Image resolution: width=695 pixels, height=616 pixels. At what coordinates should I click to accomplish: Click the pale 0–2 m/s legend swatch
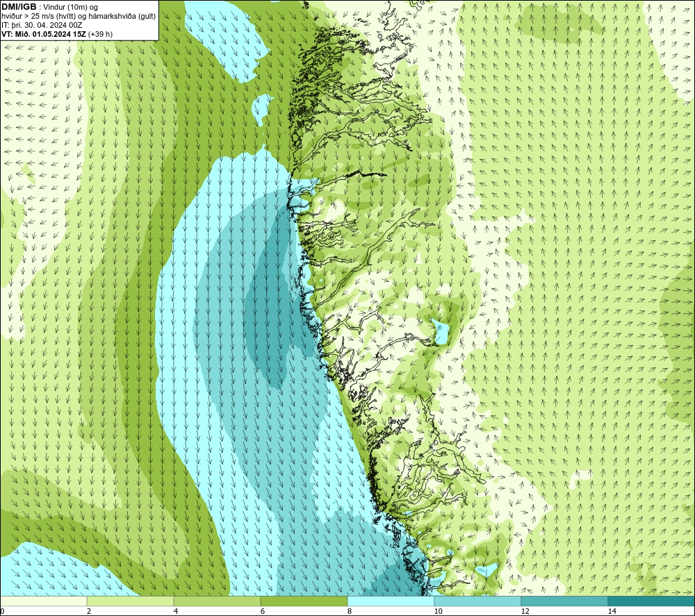(x=43, y=601)
